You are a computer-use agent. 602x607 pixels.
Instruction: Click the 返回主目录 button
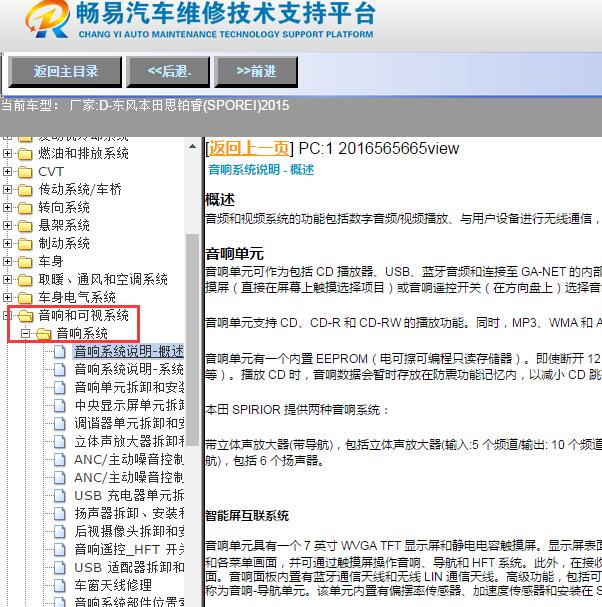click(65, 72)
